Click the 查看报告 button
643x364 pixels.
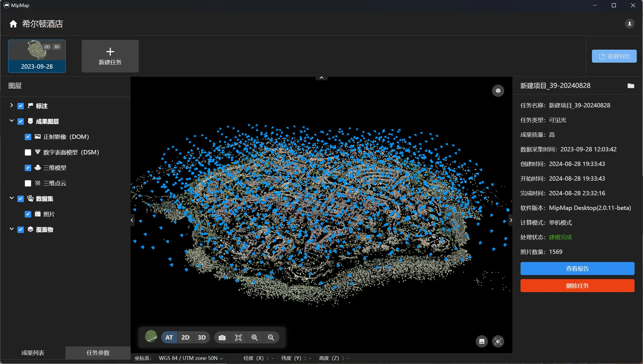point(577,269)
